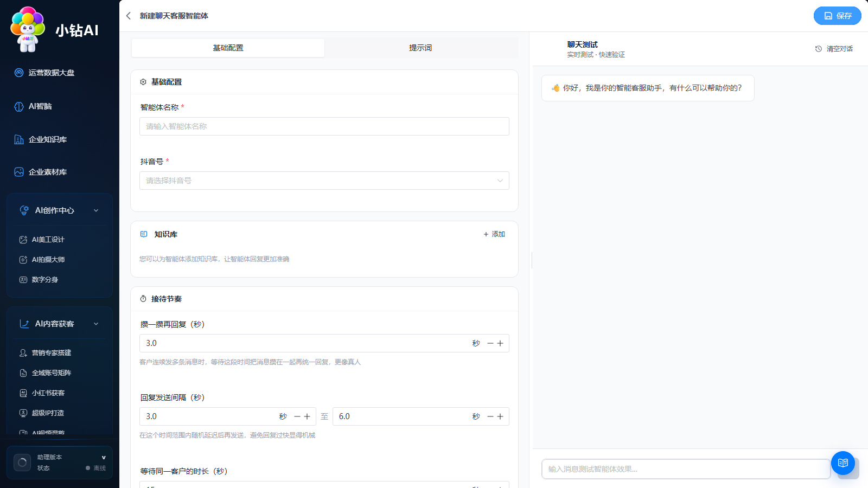Click the 数字分身 icon

pyautogui.click(x=23, y=280)
